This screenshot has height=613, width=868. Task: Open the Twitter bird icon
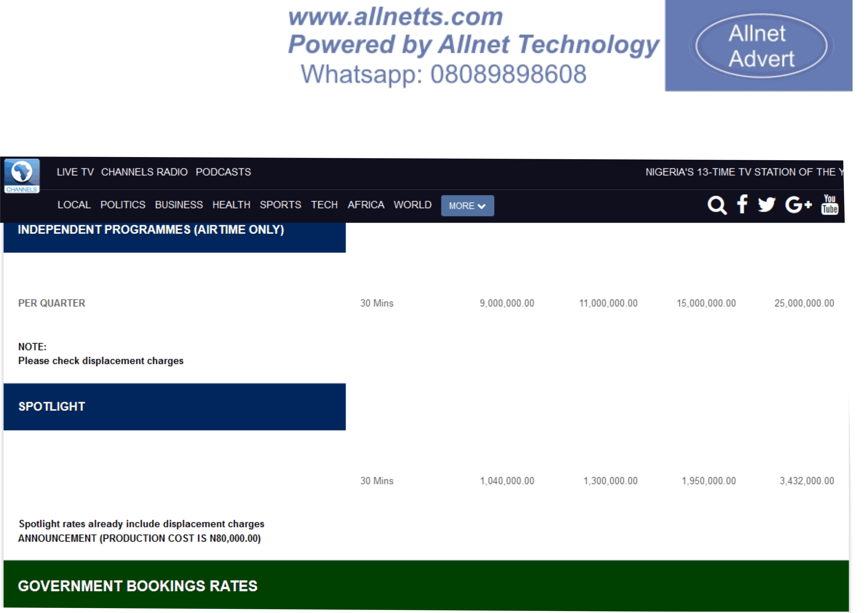[x=767, y=205]
